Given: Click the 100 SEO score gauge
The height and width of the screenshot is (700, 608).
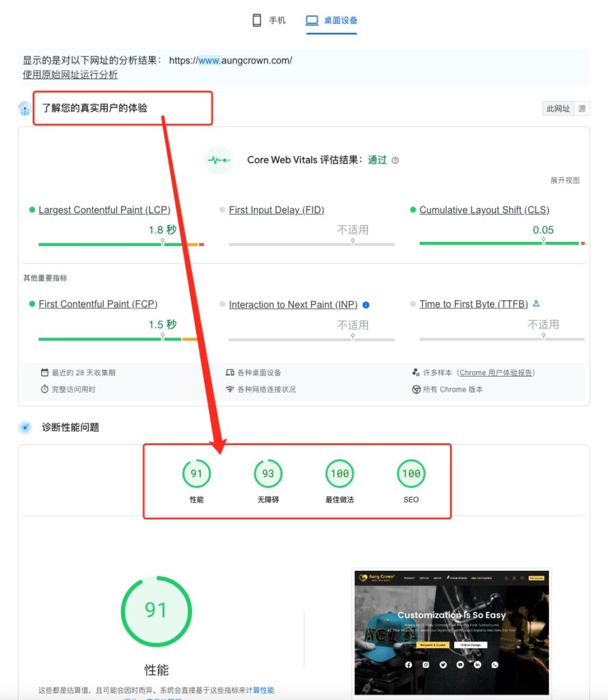Looking at the screenshot, I should (x=411, y=474).
